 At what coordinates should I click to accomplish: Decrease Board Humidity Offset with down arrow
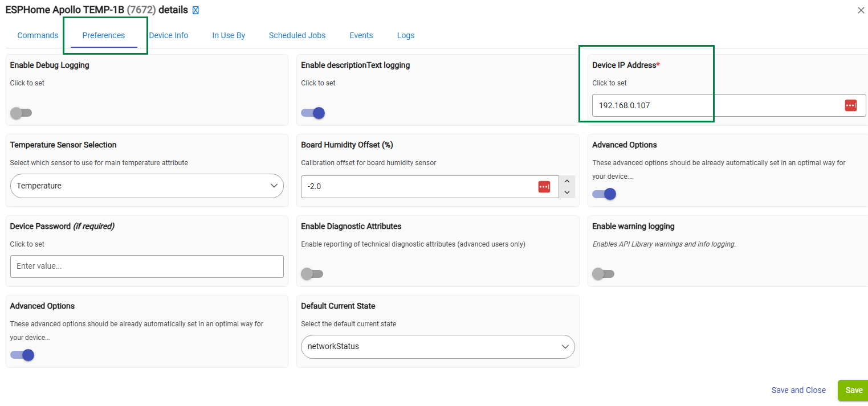567,192
